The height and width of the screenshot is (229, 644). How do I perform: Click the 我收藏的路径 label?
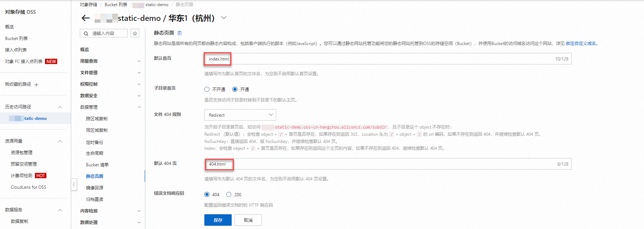point(18,84)
